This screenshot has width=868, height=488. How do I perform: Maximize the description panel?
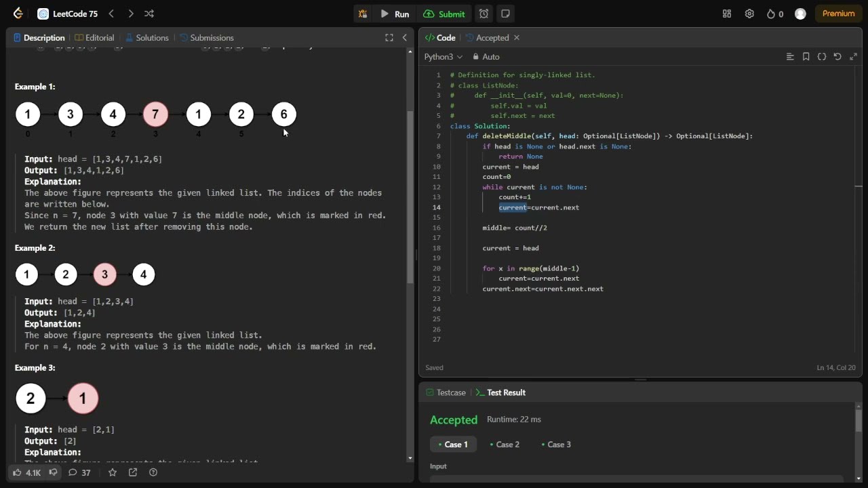tap(389, 38)
